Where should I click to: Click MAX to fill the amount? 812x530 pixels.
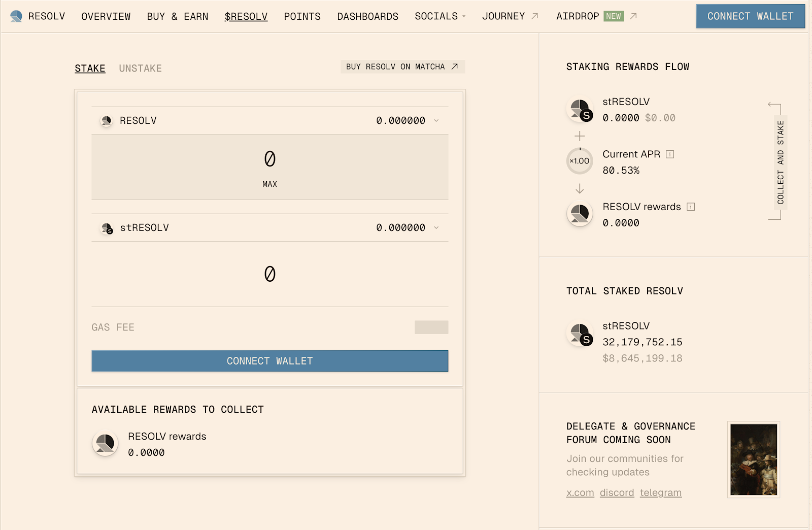click(270, 184)
